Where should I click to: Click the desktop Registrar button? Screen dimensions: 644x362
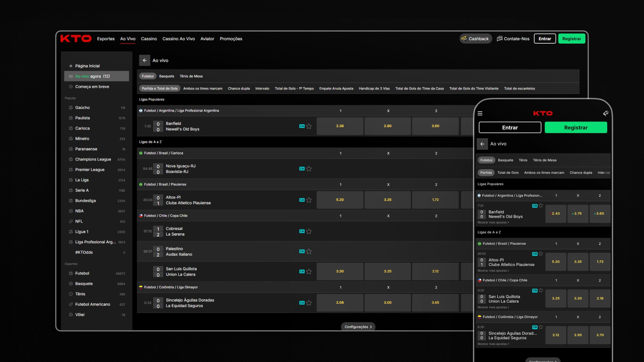pyautogui.click(x=572, y=39)
